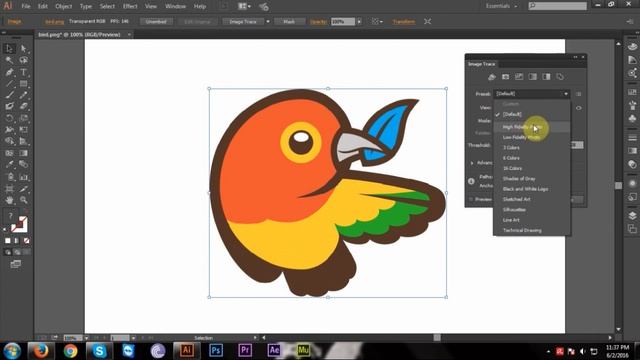640x360 pixels.
Task: Select the Pencil tool
Action: (x=24, y=95)
